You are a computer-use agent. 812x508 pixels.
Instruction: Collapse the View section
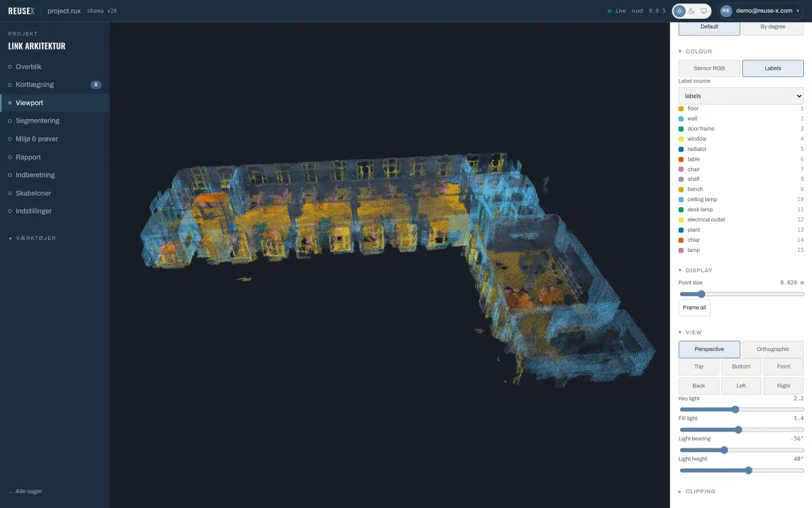pos(690,333)
